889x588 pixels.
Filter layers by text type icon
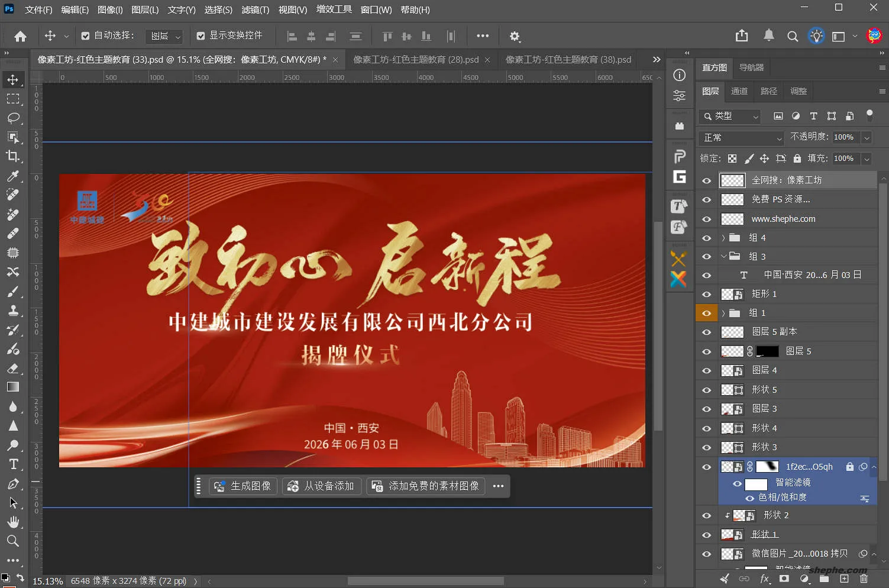tap(814, 116)
